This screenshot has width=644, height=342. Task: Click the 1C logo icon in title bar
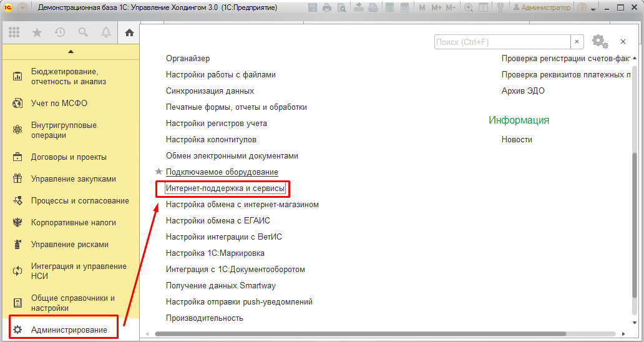[8, 7]
